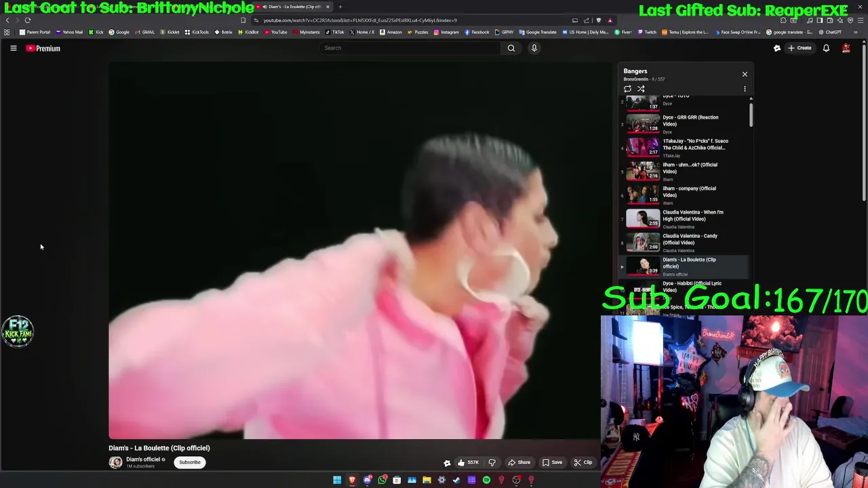Select Diam's - La Boulette playlist entry

pos(683,266)
